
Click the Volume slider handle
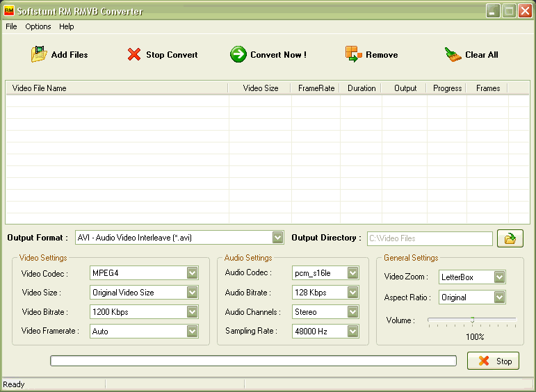point(473,320)
